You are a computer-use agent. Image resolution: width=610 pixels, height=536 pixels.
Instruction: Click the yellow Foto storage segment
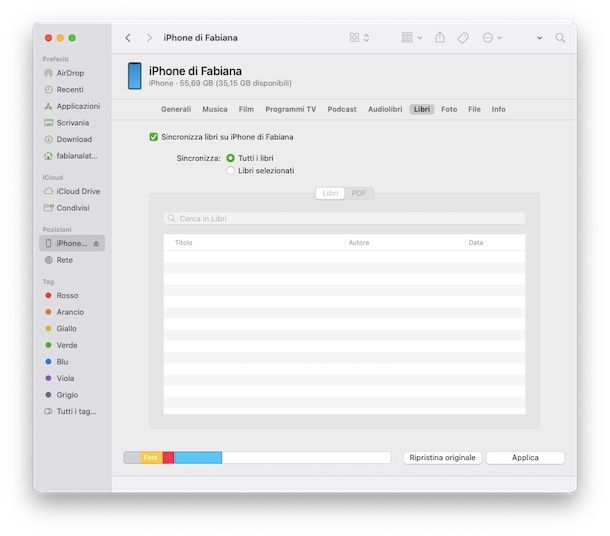(x=151, y=458)
